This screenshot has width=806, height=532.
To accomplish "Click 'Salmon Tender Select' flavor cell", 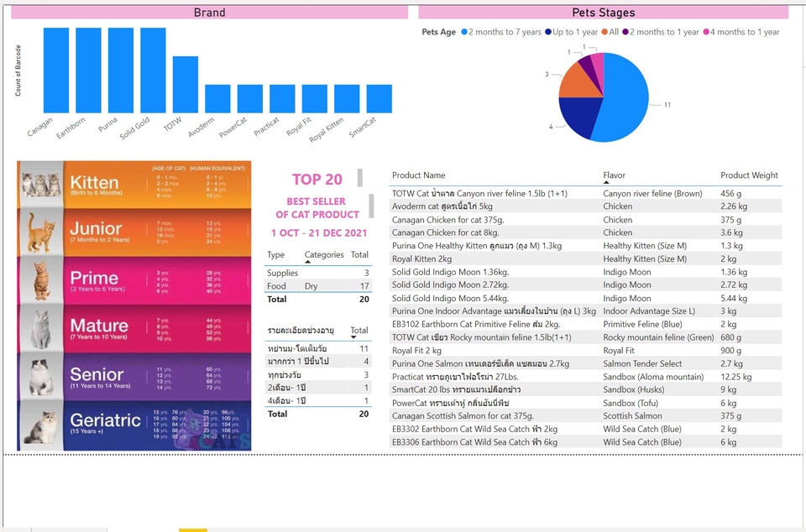I will point(642,363).
